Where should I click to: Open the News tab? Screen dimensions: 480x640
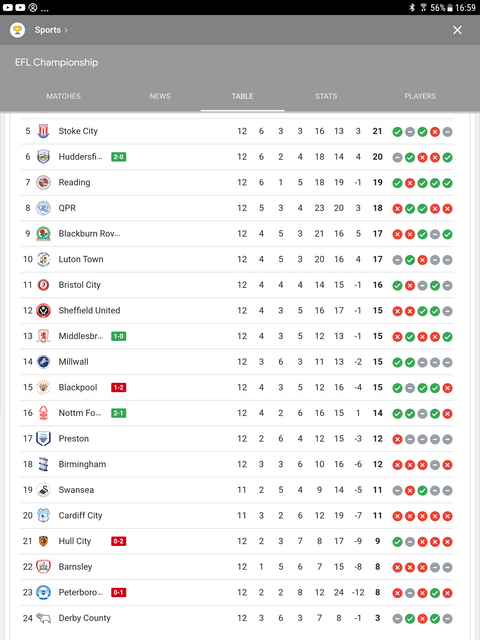pyautogui.click(x=160, y=96)
